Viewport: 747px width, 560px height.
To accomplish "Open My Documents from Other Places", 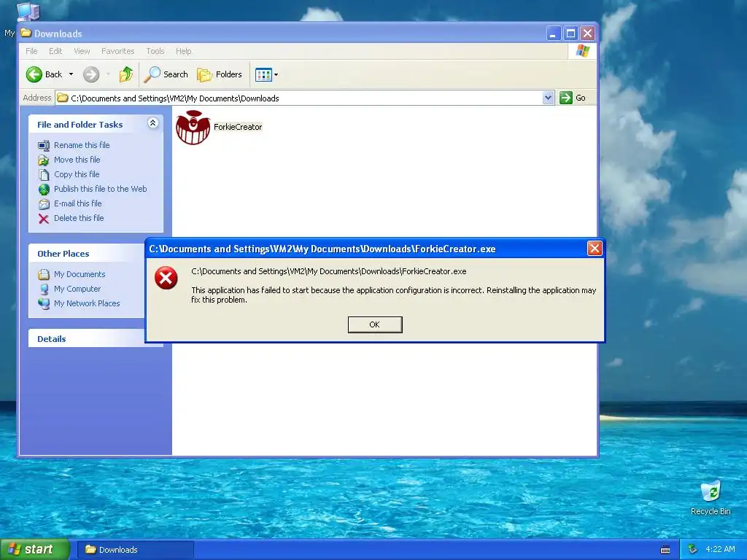I will pos(79,274).
